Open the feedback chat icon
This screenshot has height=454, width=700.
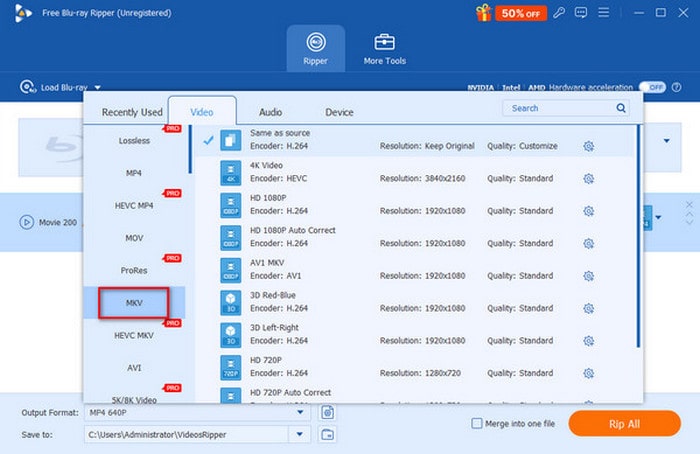(581, 12)
